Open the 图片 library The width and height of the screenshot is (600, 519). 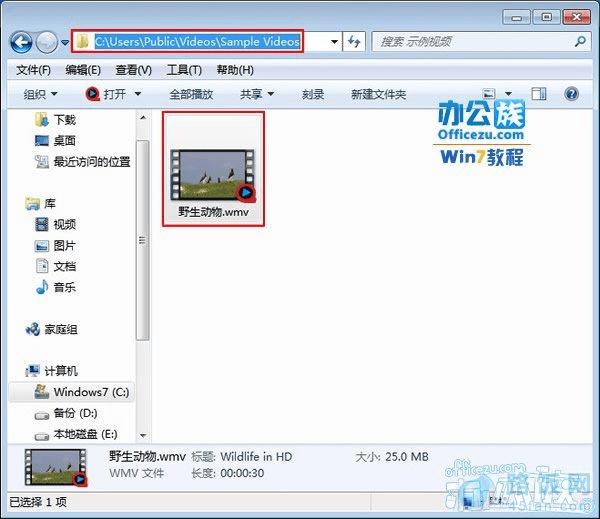coord(65,245)
